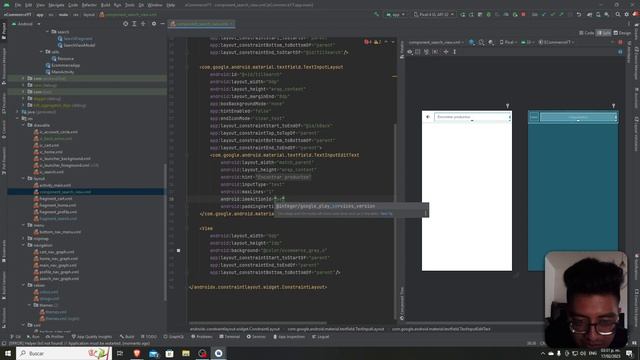
Task: Click Select Opened File target icon
Action: click(125, 24)
